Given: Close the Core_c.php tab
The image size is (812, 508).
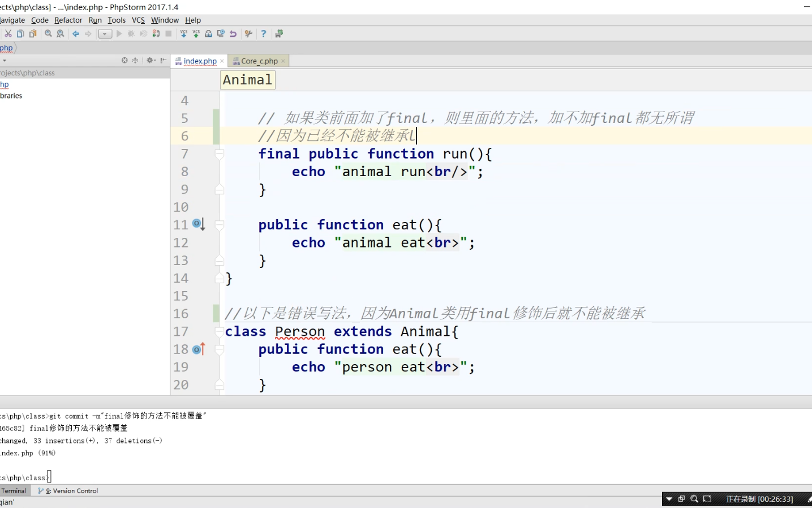Looking at the screenshot, I should point(283,61).
